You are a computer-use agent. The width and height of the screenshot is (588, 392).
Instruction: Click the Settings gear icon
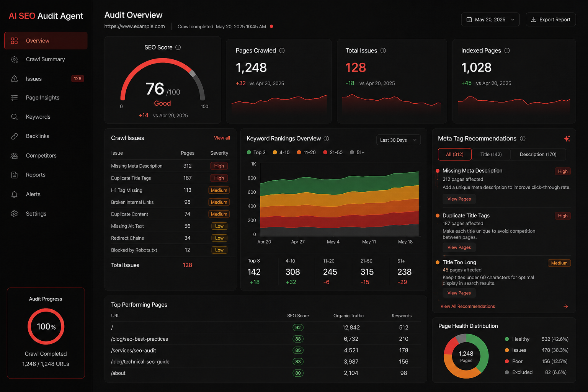coord(14,214)
